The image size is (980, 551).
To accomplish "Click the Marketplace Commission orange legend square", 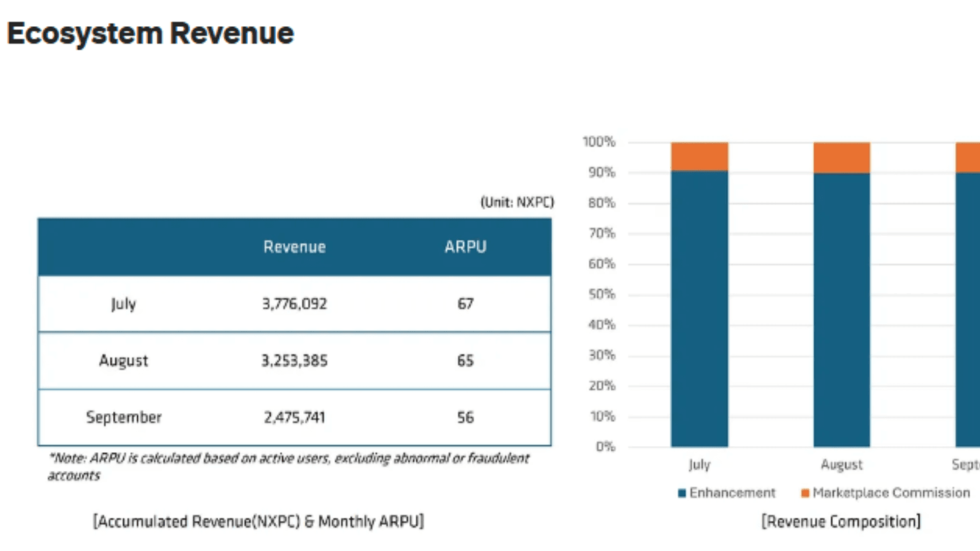I will [x=805, y=493].
